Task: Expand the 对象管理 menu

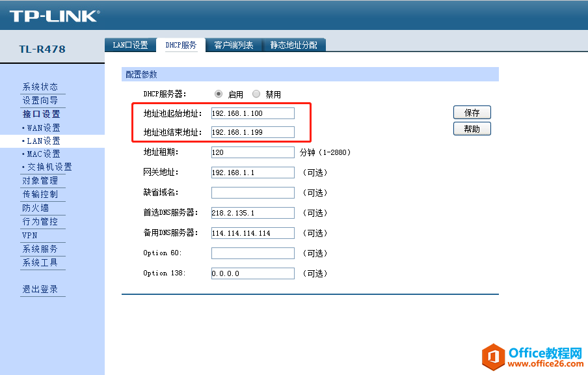Action: click(x=40, y=181)
